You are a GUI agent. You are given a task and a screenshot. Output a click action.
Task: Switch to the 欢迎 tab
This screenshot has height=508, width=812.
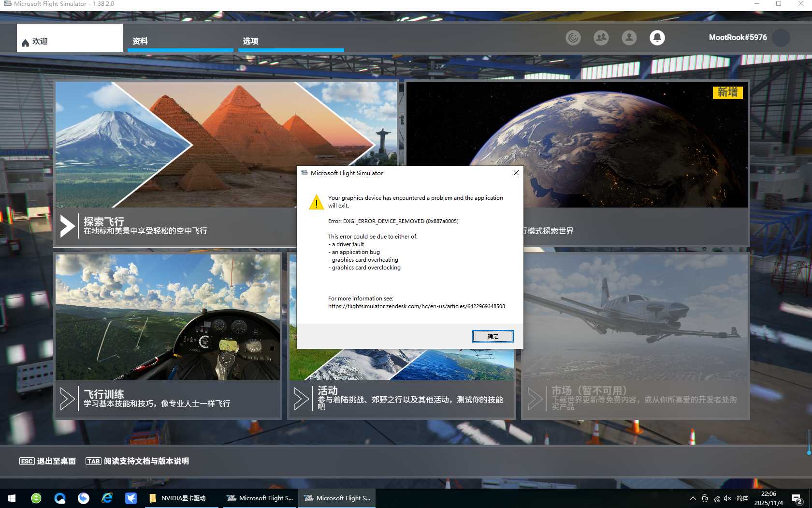click(x=70, y=38)
